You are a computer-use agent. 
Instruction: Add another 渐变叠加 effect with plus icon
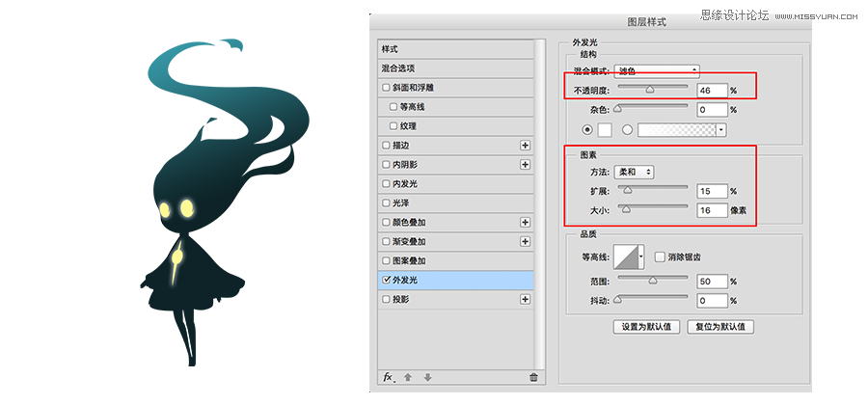pos(525,242)
